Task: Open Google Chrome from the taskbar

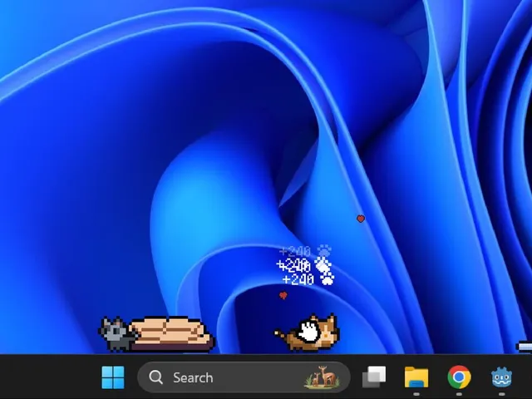Action: (459, 377)
